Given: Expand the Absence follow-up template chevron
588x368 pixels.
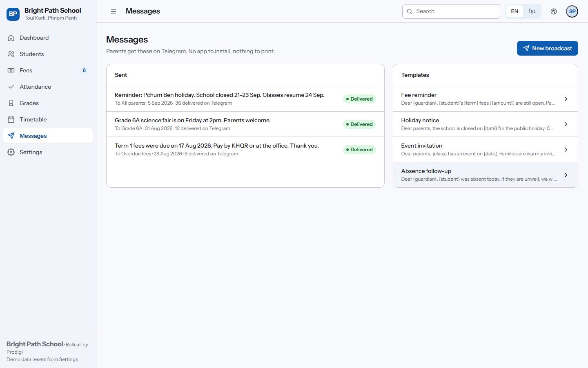Looking at the screenshot, I should coord(566,175).
